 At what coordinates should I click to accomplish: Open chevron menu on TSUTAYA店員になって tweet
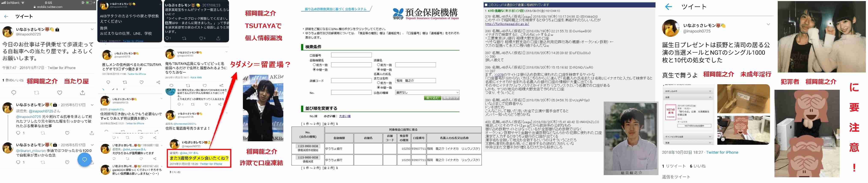click(226, 52)
